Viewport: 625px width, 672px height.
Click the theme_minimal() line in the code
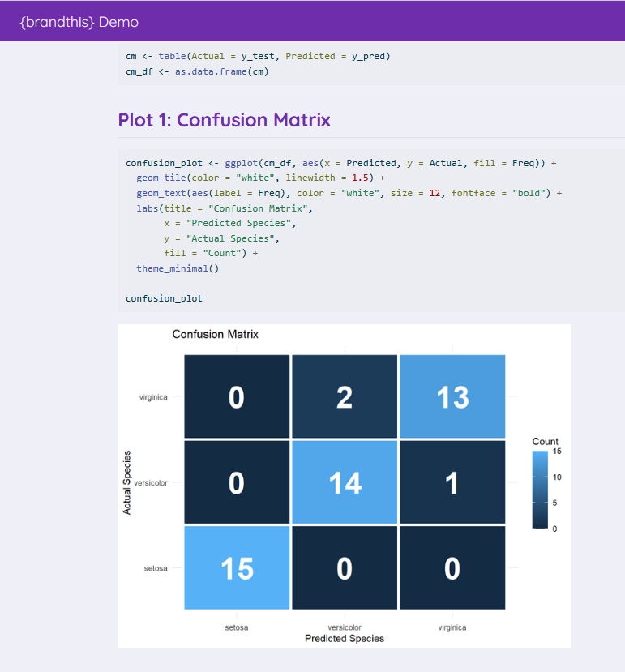178,268
